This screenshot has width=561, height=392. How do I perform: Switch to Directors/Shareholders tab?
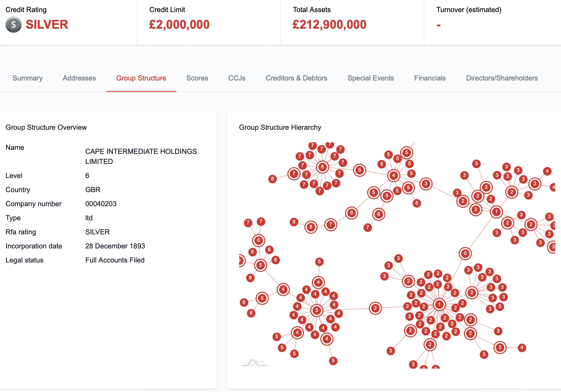[x=502, y=78]
